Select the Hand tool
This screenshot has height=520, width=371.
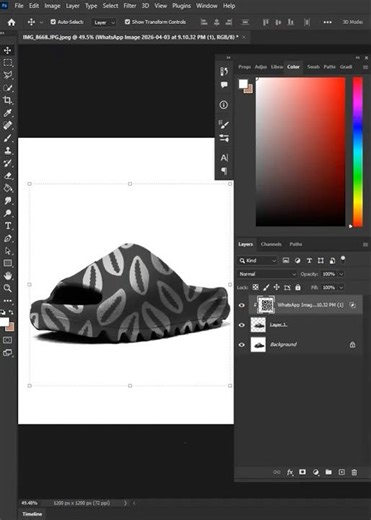coord(7,276)
